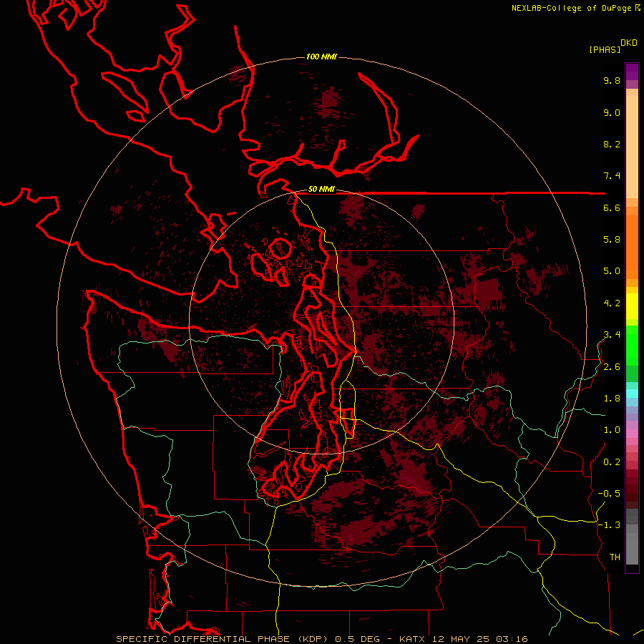Click the 9.8 value on the color scale
Viewport: 644px width, 644px height.
(x=612, y=80)
